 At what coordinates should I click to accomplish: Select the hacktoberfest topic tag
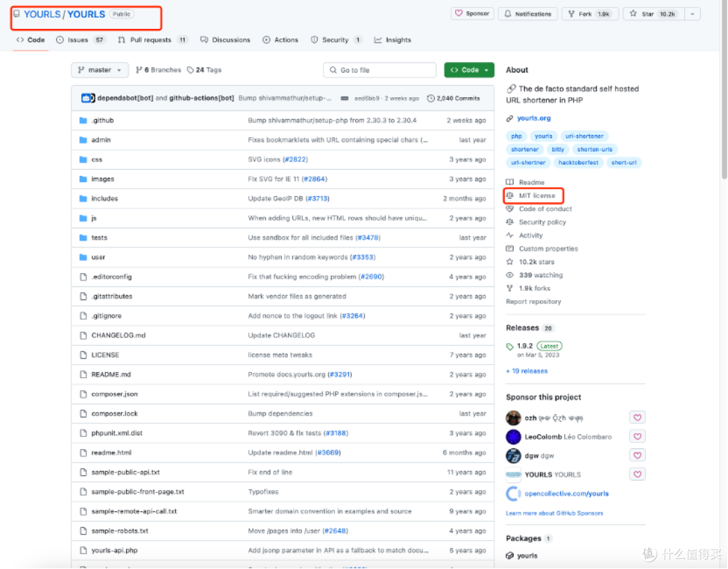tap(578, 162)
